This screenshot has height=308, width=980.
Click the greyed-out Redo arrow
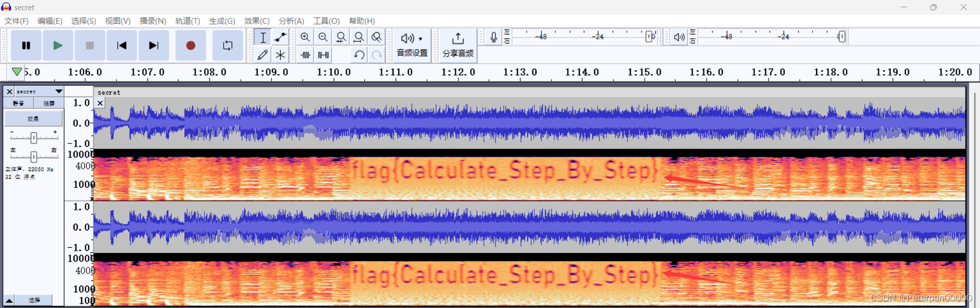pyautogui.click(x=377, y=55)
